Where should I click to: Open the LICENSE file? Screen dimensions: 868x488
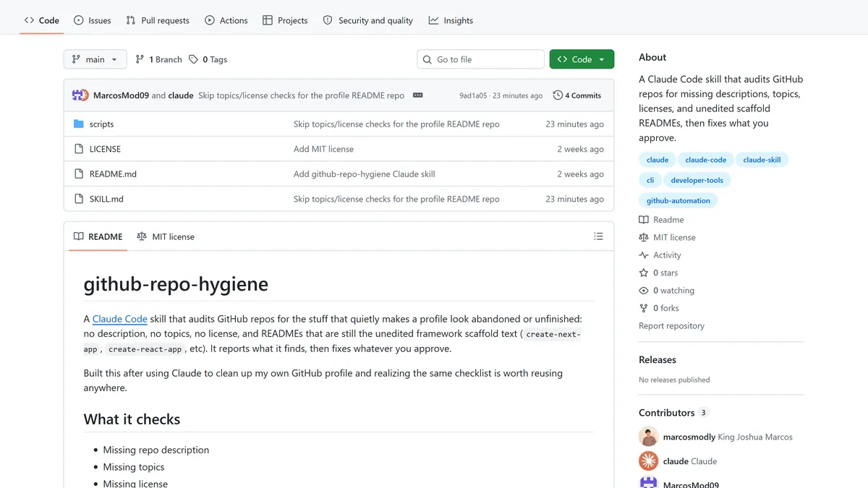[x=105, y=149]
